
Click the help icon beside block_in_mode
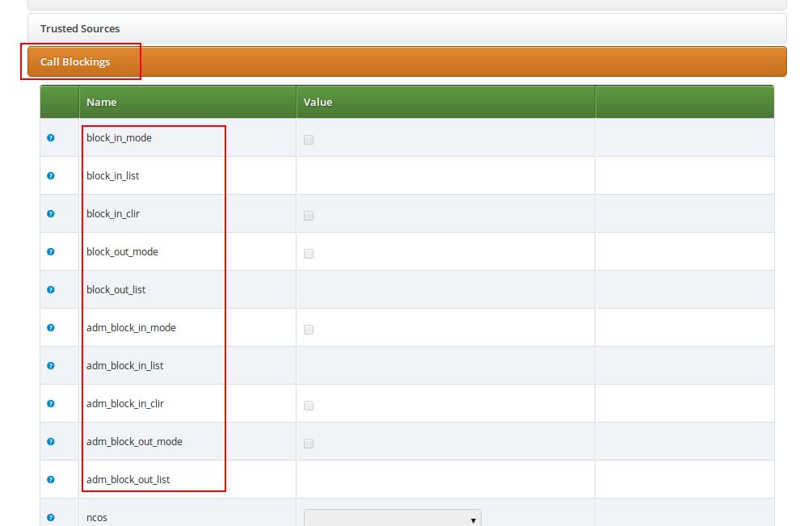[x=50, y=137]
